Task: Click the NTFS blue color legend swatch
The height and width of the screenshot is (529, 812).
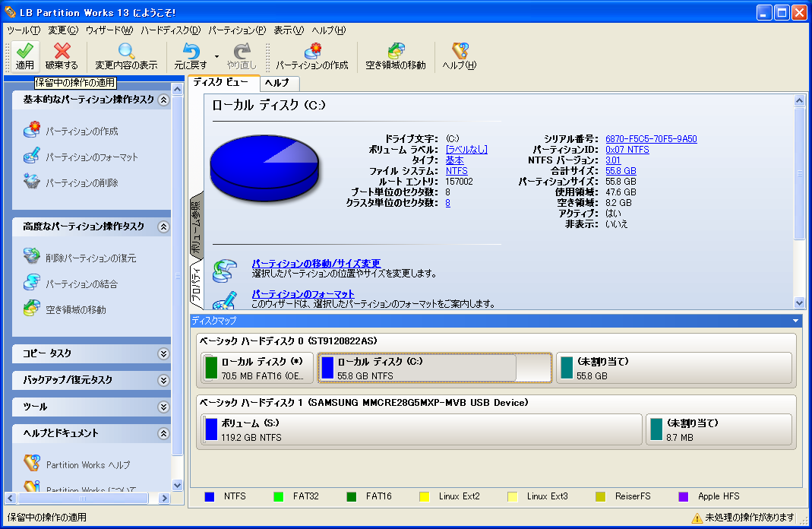Action: click(x=210, y=496)
